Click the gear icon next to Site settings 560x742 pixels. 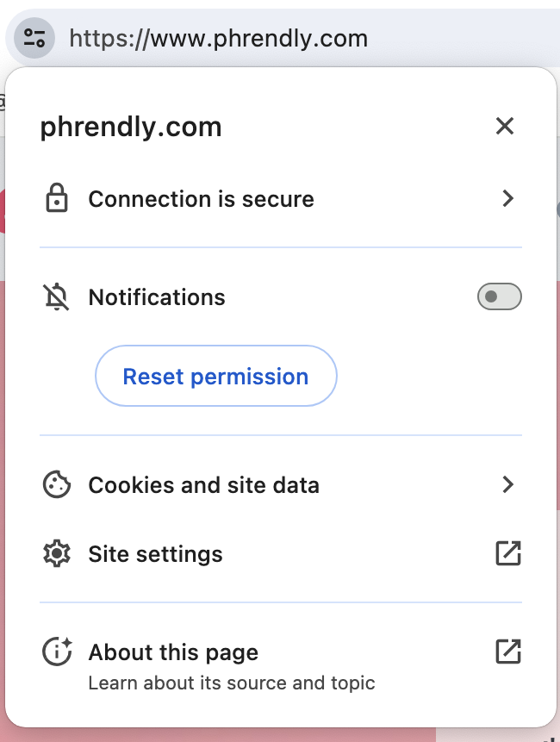coord(57,553)
